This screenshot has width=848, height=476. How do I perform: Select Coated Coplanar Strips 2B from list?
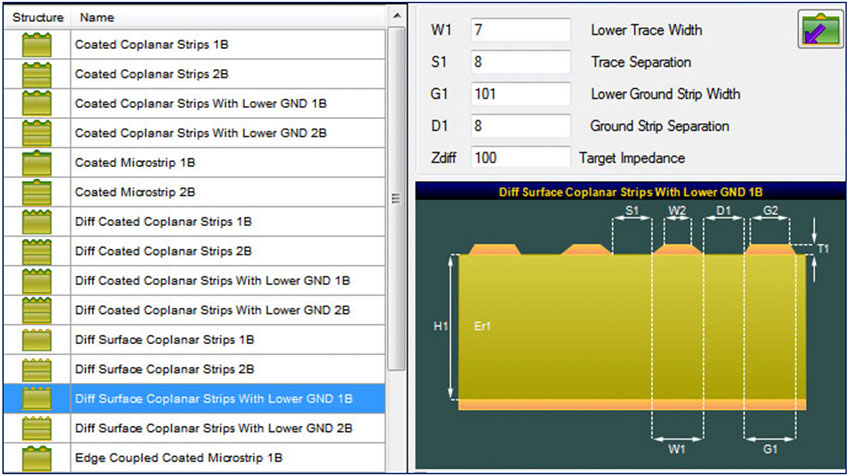tap(150, 75)
